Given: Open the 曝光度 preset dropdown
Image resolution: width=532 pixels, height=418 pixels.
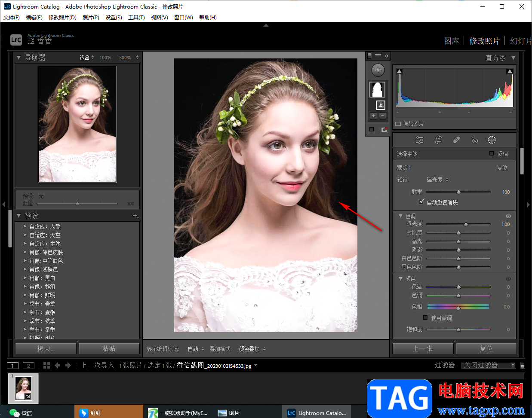Looking at the screenshot, I should click(x=437, y=180).
